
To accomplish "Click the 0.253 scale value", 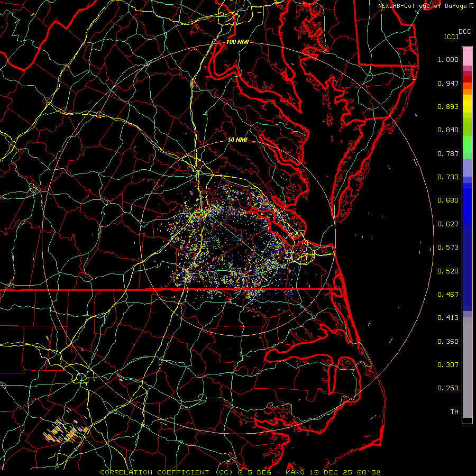I will [448, 388].
